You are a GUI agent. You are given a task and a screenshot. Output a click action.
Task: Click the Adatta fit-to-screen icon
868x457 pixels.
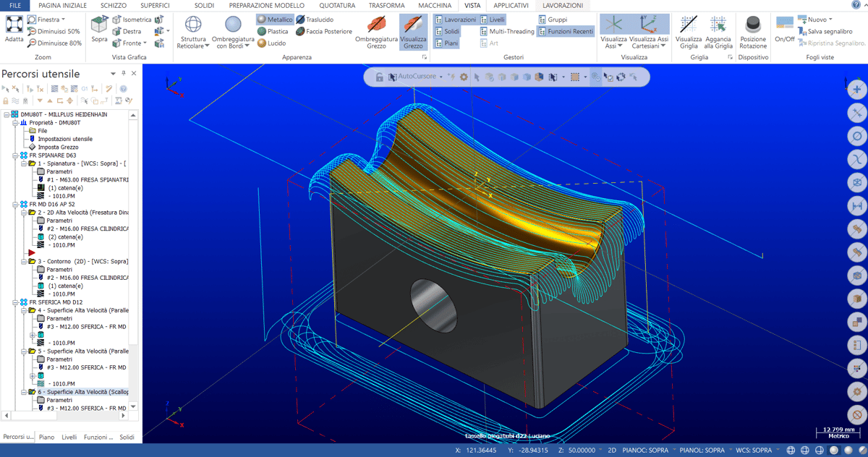[14, 24]
